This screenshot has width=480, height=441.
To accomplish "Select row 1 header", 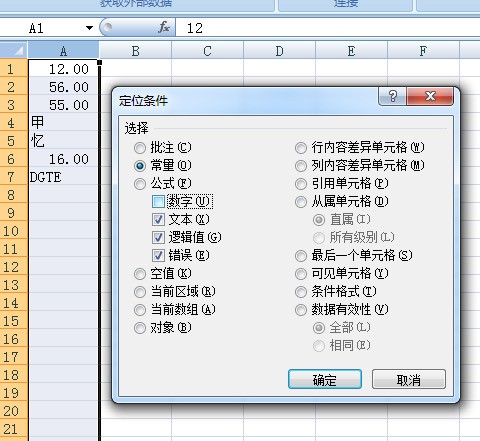I will click(x=14, y=69).
